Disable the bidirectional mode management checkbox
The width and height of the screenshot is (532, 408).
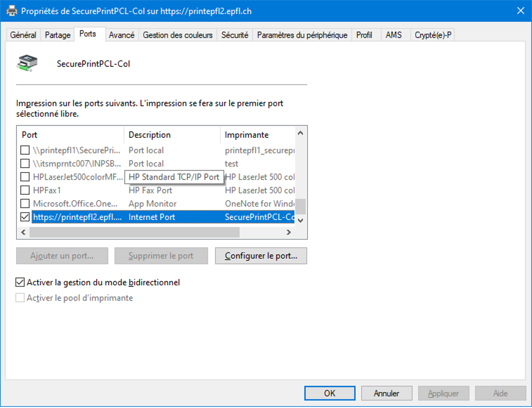point(21,283)
